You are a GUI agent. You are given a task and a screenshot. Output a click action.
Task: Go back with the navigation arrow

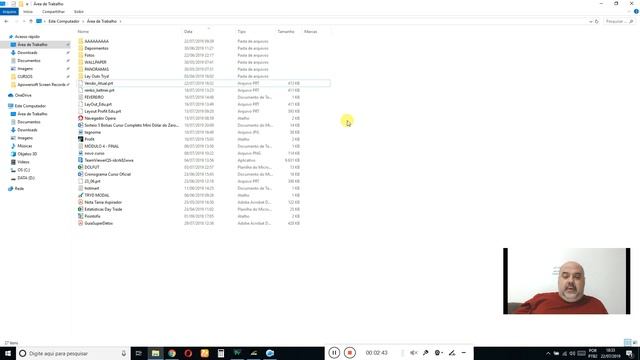6,21
